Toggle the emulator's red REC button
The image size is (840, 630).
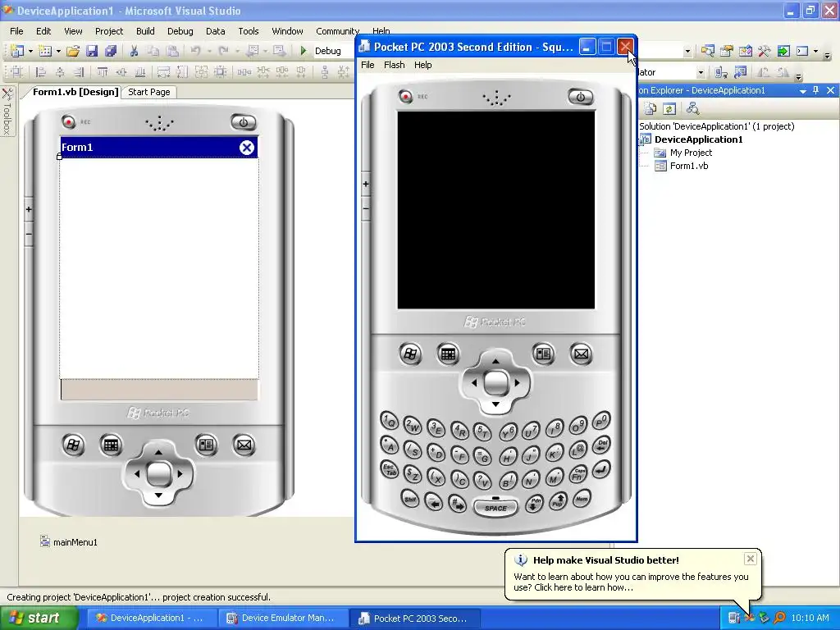405,97
